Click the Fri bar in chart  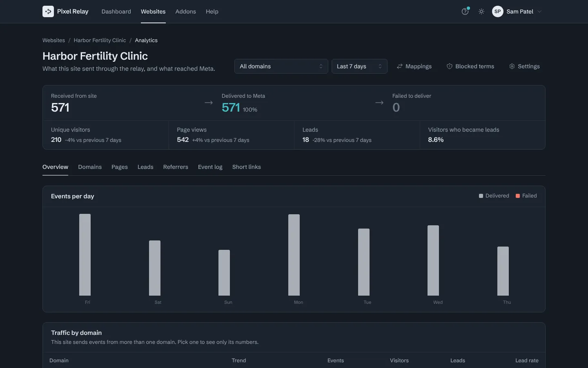[85, 255]
